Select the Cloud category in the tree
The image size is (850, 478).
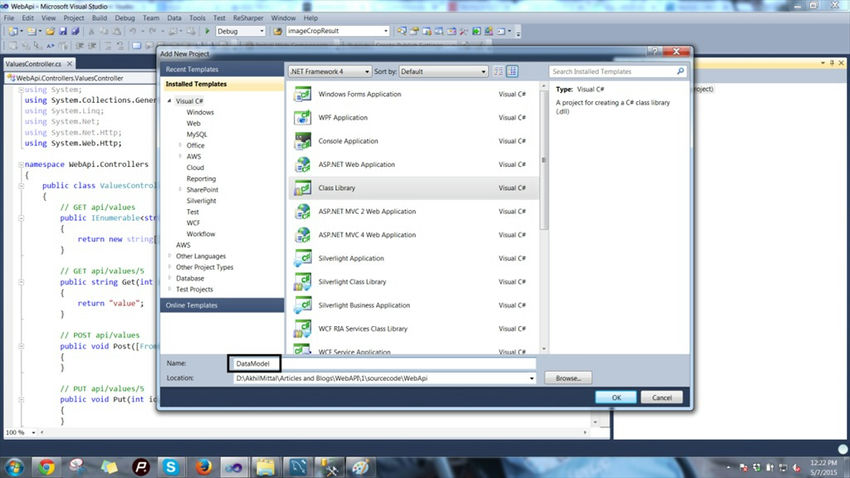click(x=195, y=167)
